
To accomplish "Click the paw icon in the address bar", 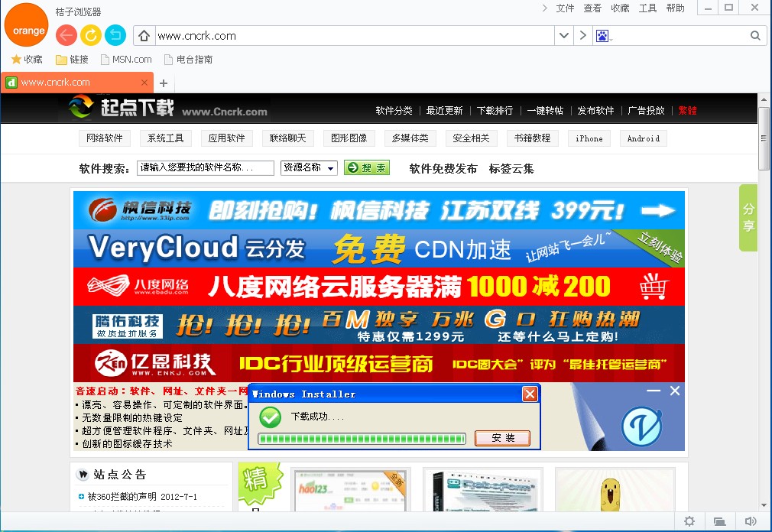I will coord(603,35).
